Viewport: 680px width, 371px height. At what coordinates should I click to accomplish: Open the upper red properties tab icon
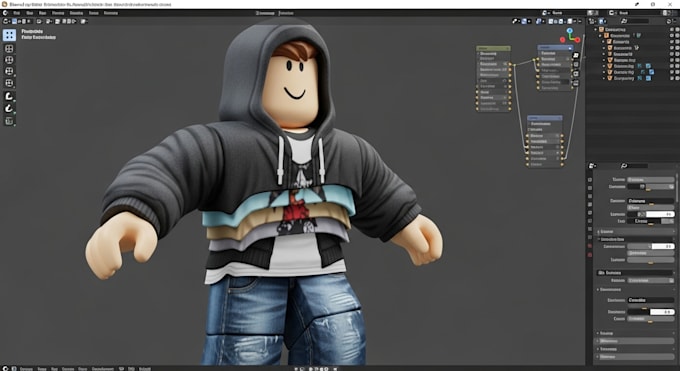(590, 246)
